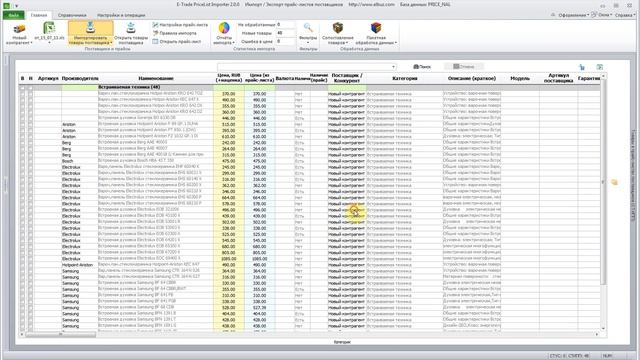Open the Оформление menu
This screenshot has width=640, height=360.
573,15
